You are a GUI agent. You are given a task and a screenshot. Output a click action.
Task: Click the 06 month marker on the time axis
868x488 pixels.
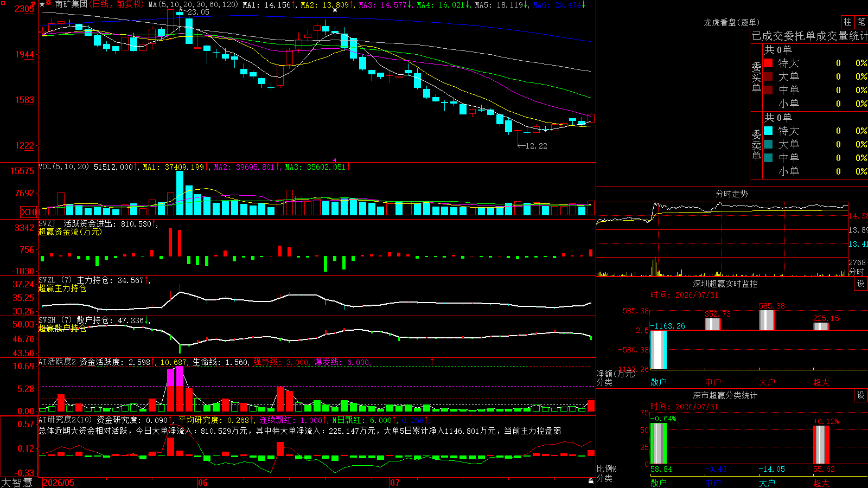[x=203, y=483]
